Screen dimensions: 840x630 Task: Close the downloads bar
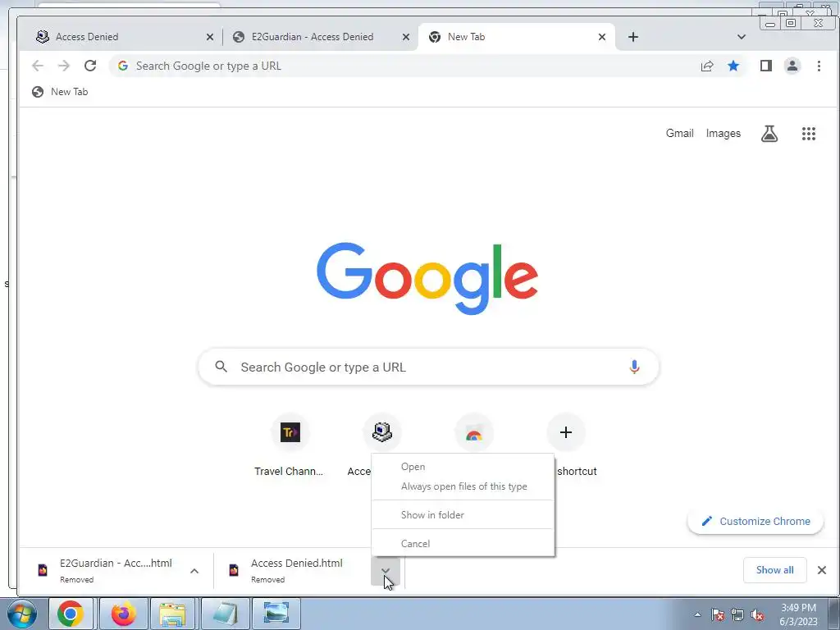click(822, 570)
